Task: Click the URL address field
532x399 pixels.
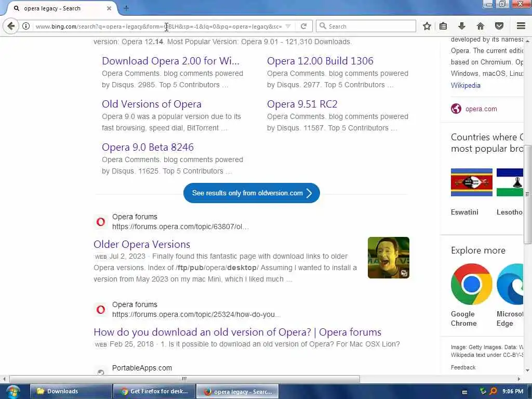Action: pyautogui.click(x=159, y=26)
